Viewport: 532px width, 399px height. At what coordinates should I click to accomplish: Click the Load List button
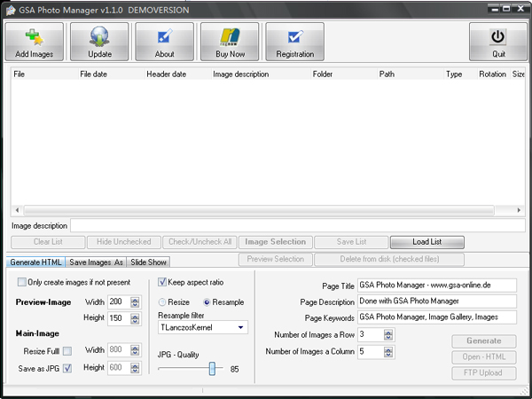point(427,242)
